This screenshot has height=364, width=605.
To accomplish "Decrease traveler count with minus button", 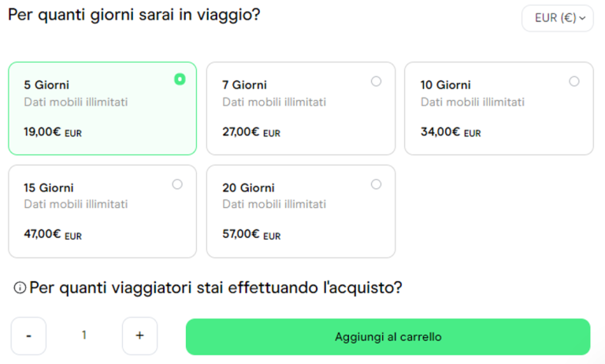I will pyautogui.click(x=29, y=336).
